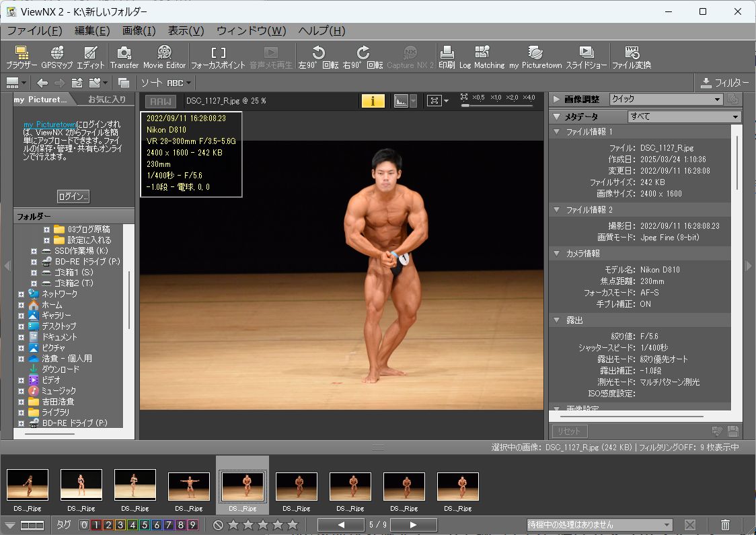The image size is (756, 535).
Task: Click the ログイン... button
Action: [73, 197]
